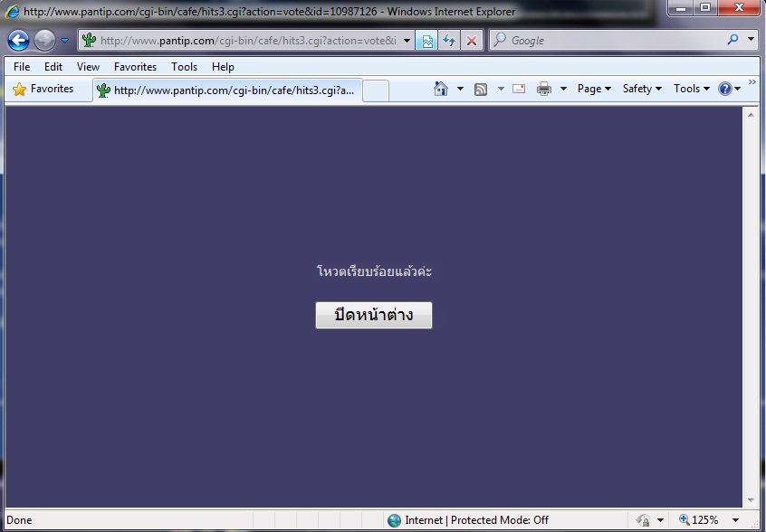766x532 pixels.
Task: Stop loading with the red X icon
Action: [472, 41]
